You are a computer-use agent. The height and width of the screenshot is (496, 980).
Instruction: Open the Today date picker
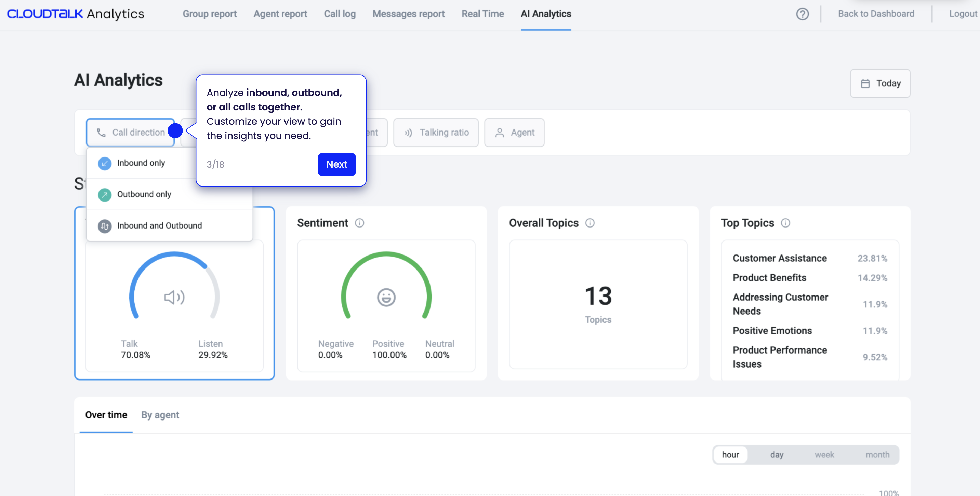pyautogui.click(x=880, y=83)
